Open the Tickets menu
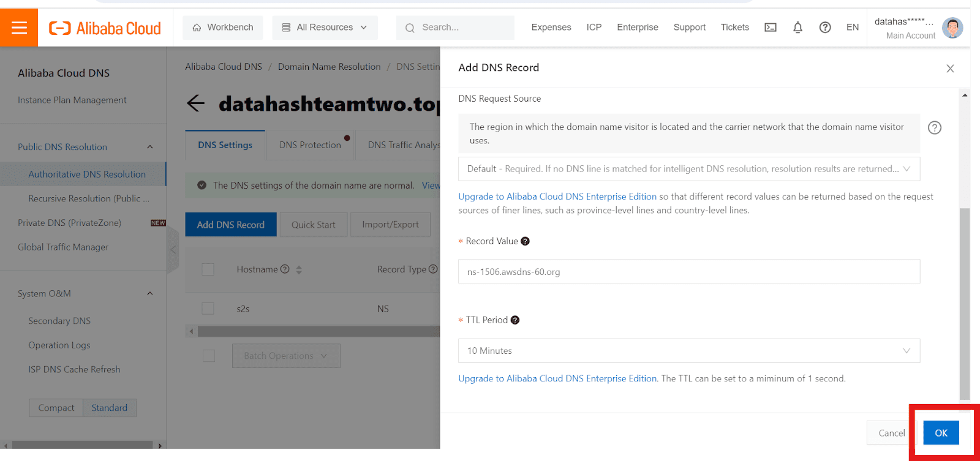The width and height of the screenshot is (980, 461). pyautogui.click(x=735, y=28)
